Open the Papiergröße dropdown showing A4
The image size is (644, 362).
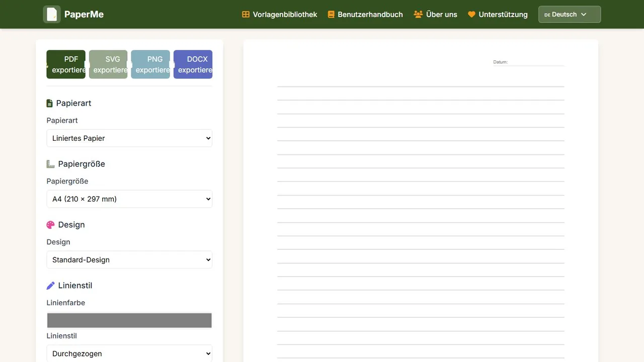(x=129, y=199)
